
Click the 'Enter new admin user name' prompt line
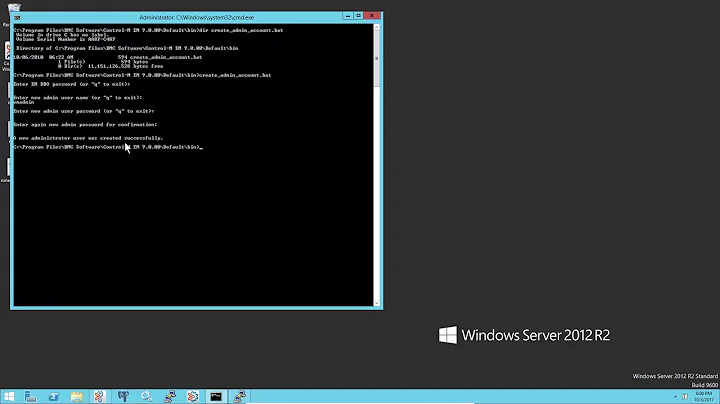(78, 97)
